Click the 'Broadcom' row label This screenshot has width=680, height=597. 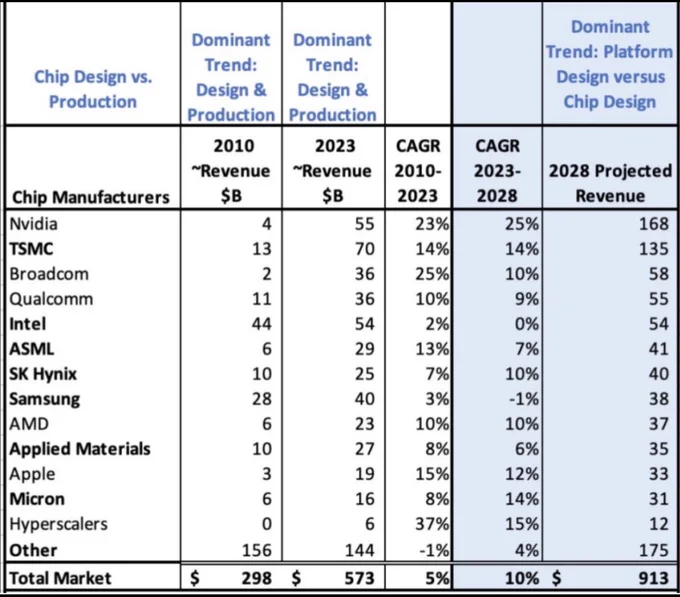(49, 274)
